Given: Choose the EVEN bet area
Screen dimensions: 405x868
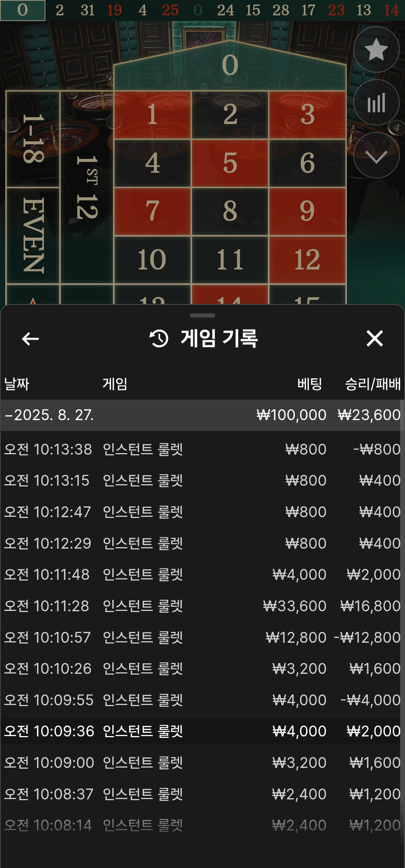Looking at the screenshot, I should coord(33,235).
